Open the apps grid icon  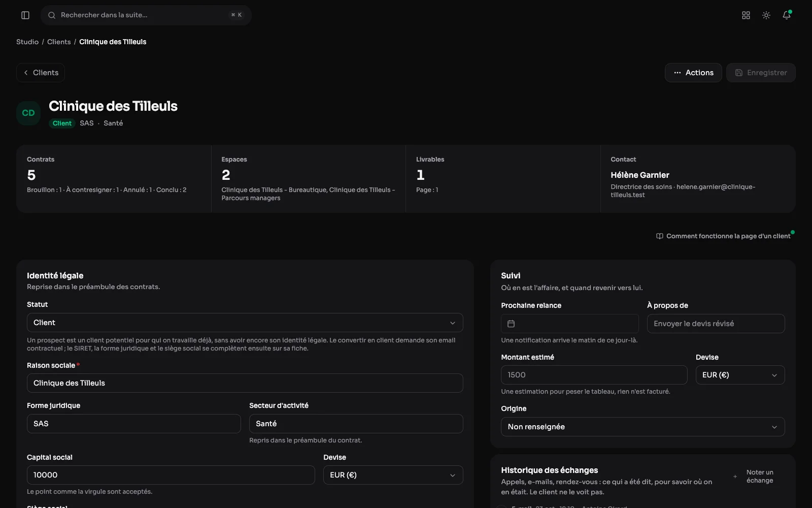[x=746, y=15]
